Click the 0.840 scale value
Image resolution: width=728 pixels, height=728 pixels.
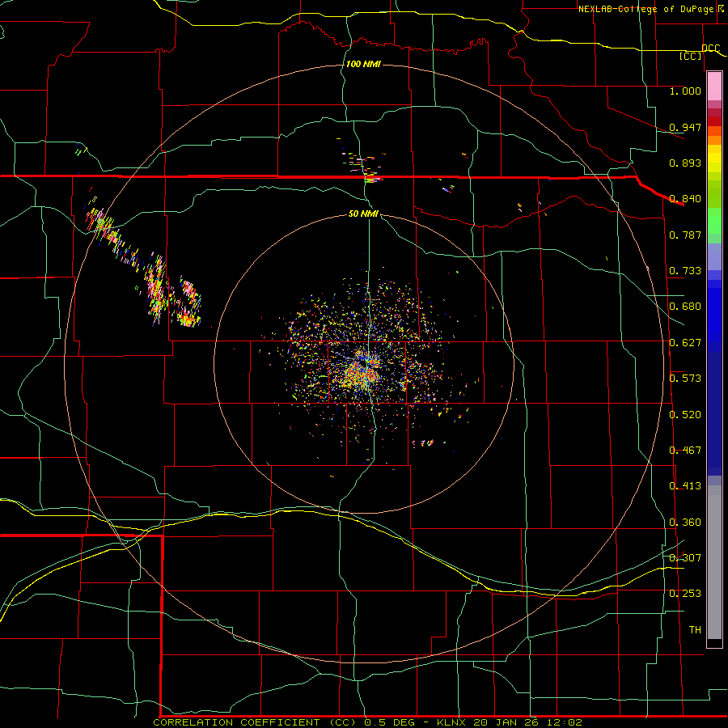(685, 199)
